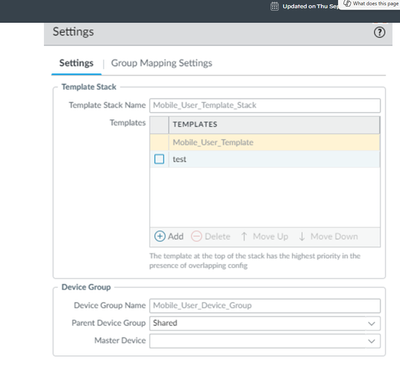400x369 pixels.
Task: Click the highest priority template note text
Action: (x=255, y=261)
